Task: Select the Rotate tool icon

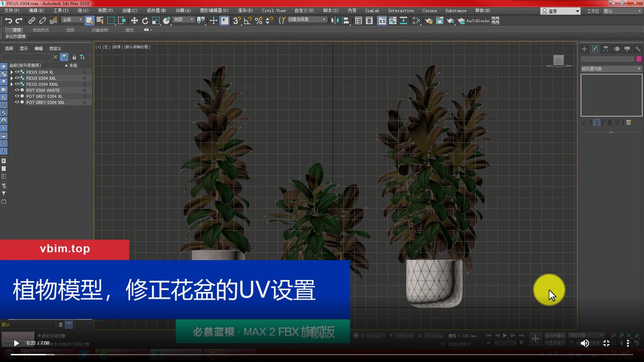Action: coord(145,21)
